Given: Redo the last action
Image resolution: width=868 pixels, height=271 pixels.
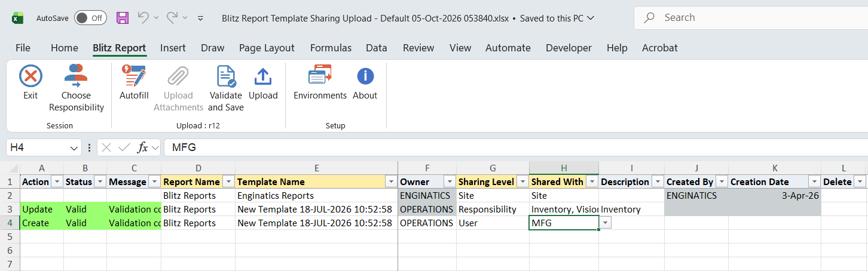Looking at the screenshot, I should coord(172,18).
